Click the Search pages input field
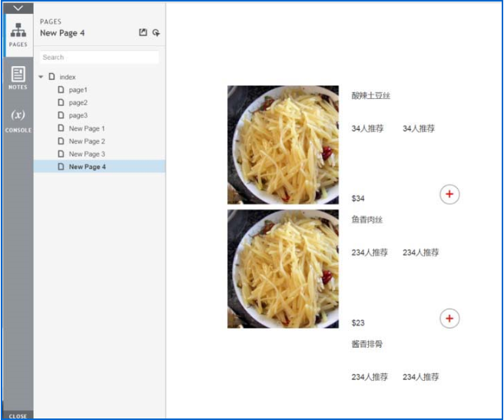The image size is (504, 420). click(x=99, y=58)
